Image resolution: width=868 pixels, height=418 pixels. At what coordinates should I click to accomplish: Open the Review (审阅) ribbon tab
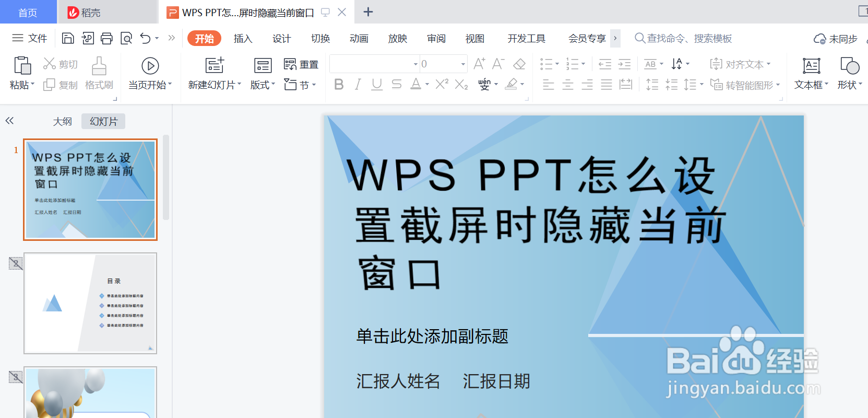(436, 39)
